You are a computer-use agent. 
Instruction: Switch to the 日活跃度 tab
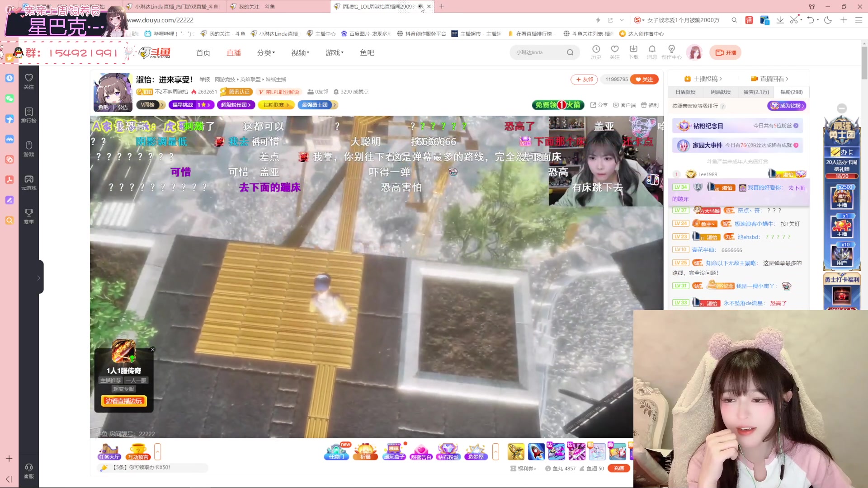click(x=685, y=92)
